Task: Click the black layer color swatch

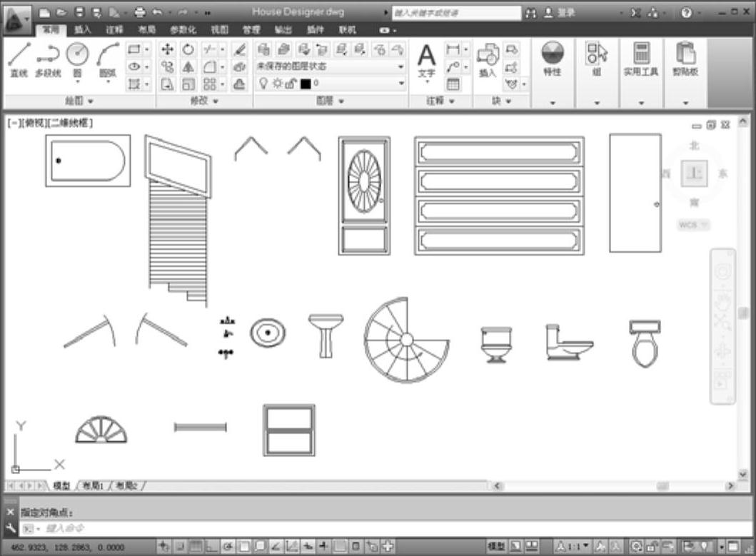Action: click(x=306, y=84)
